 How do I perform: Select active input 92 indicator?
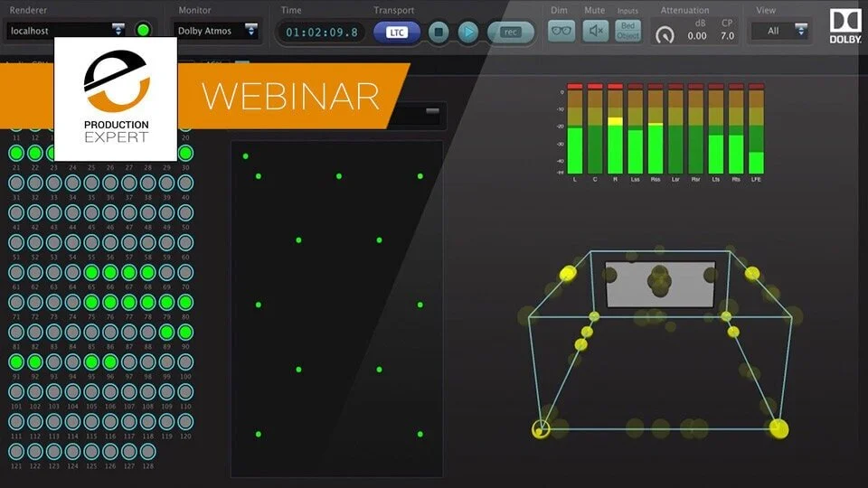[x=35, y=361]
